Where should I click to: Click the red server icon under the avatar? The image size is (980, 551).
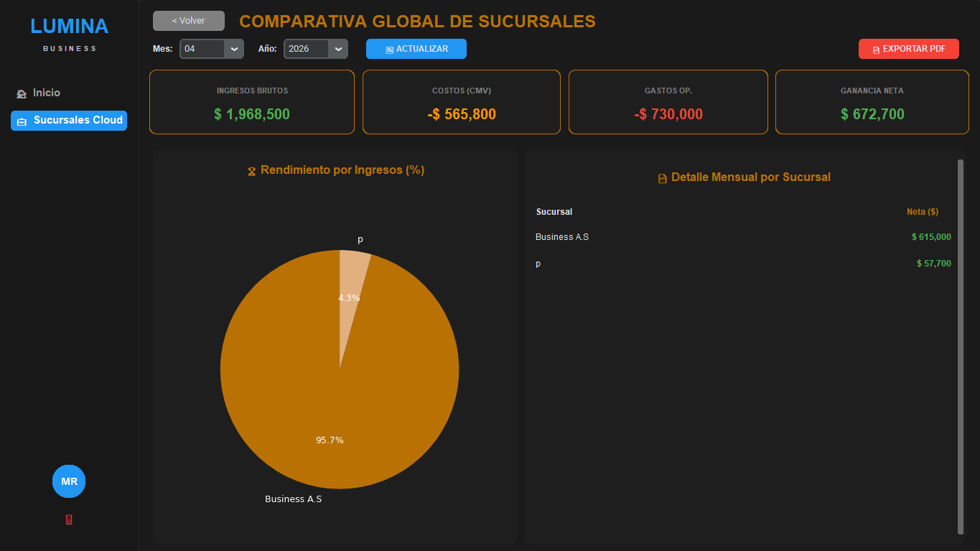coord(68,519)
